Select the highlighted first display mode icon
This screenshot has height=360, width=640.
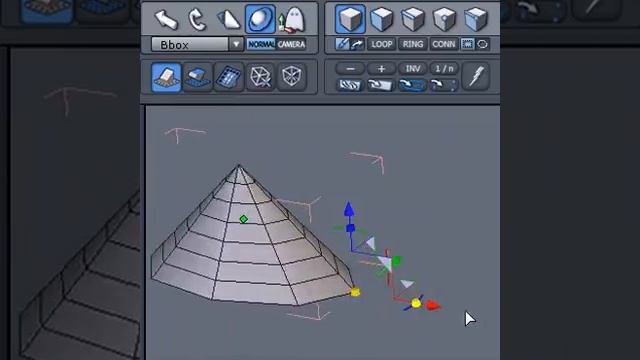click(166, 77)
